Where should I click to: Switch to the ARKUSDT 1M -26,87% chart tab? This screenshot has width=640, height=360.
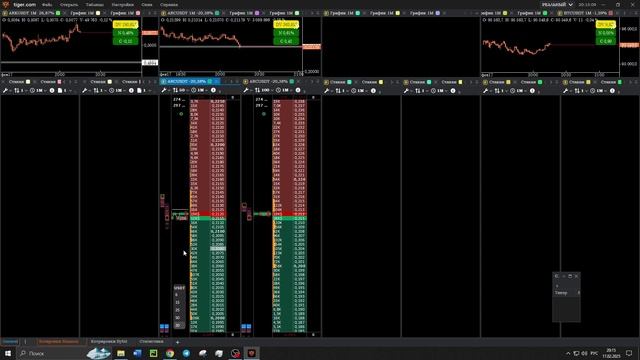point(31,13)
